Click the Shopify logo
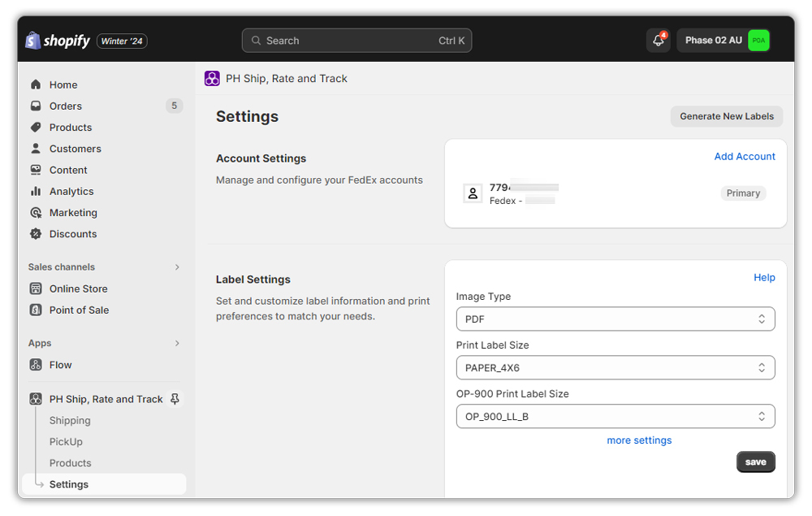 coord(58,41)
